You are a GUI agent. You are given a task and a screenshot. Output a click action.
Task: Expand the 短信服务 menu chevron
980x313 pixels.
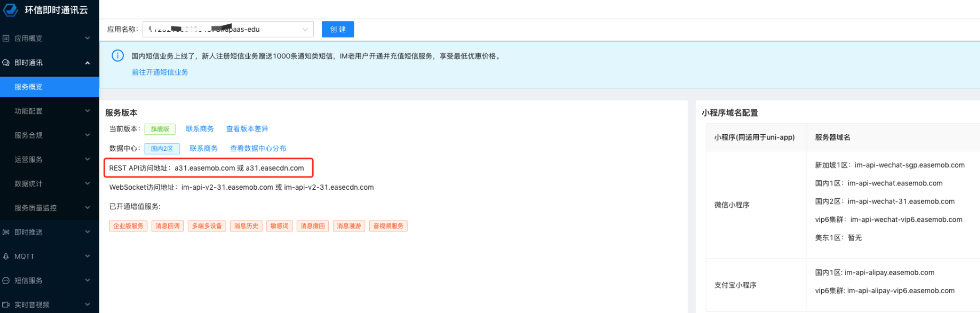pyautogui.click(x=88, y=280)
